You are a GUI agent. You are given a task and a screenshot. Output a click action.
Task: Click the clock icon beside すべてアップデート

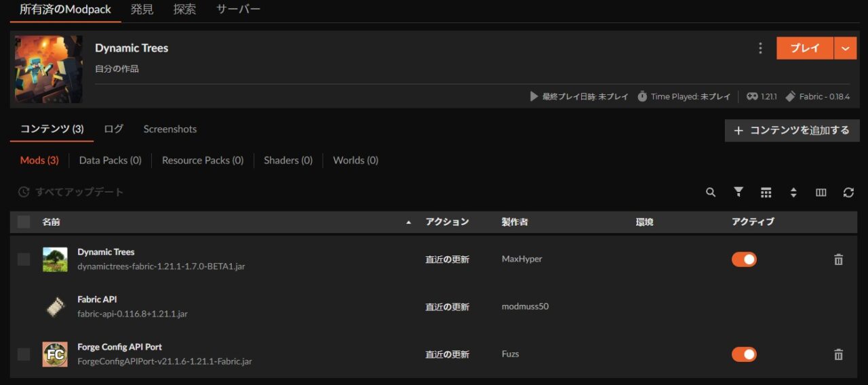24,192
